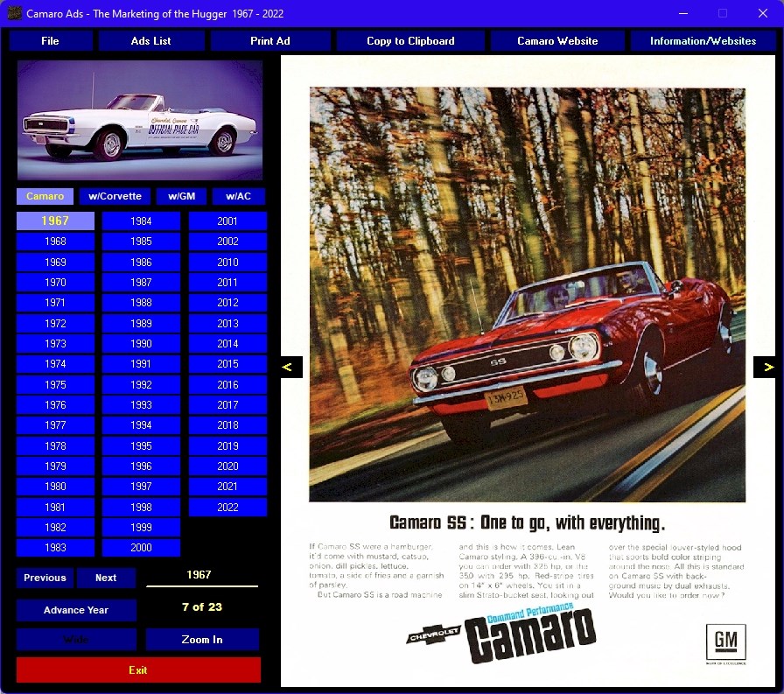This screenshot has height=694, width=784.
Task: Open the File menu
Action: coord(51,41)
